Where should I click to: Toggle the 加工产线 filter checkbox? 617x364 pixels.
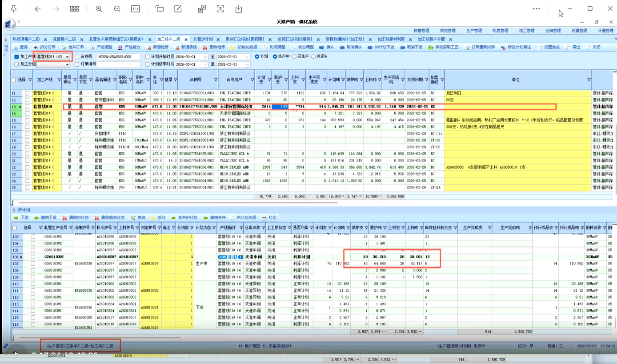click(16, 57)
